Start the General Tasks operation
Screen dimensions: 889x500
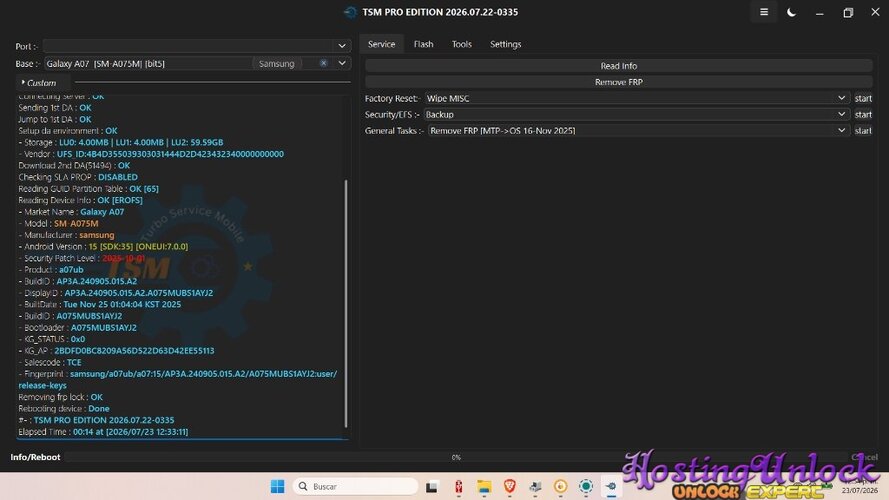tap(863, 130)
